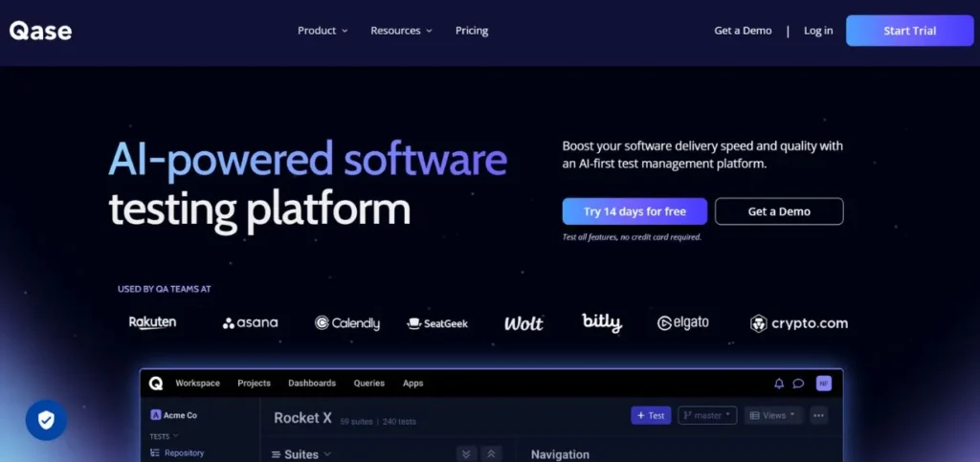Click the Q logo in the app preview bar

click(156, 384)
